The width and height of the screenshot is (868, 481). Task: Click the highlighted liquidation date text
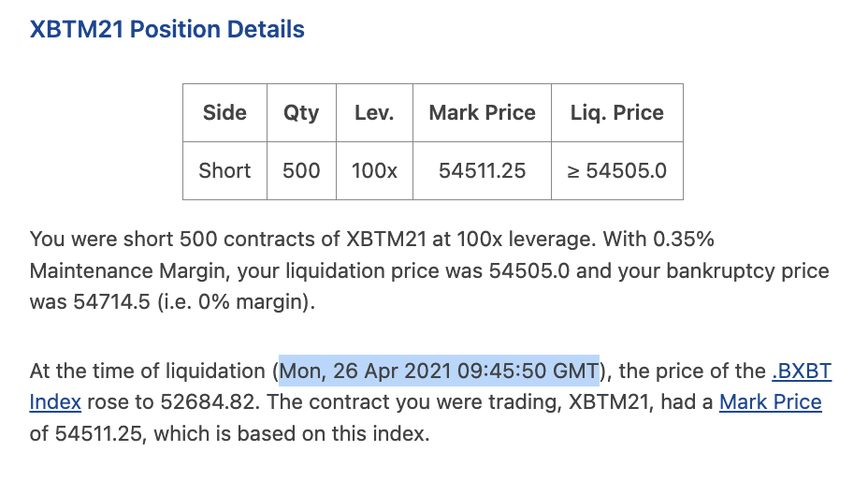(x=439, y=371)
